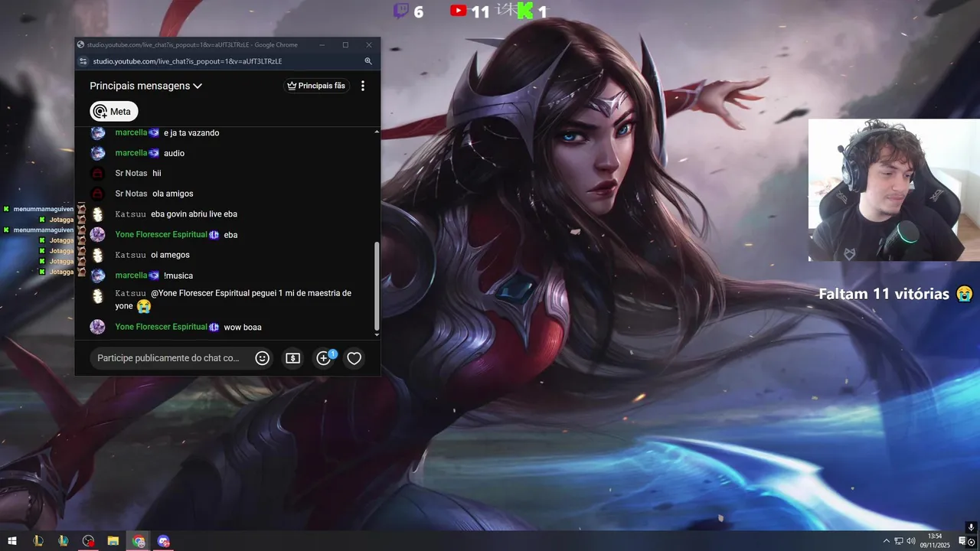980x551 pixels.
Task: Click the Meta goal chip
Action: click(x=114, y=111)
